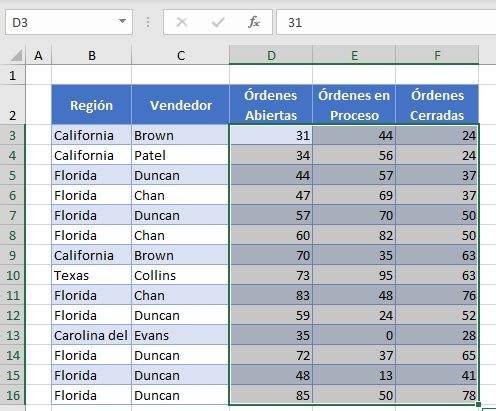
Task: Select Brown in row 3
Action: [181, 135]
